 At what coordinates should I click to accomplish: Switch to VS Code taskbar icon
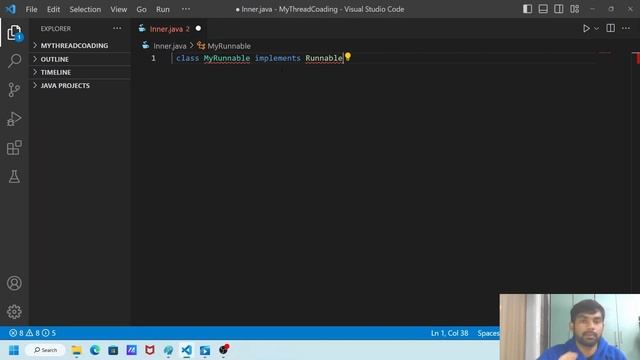point(187,350)
